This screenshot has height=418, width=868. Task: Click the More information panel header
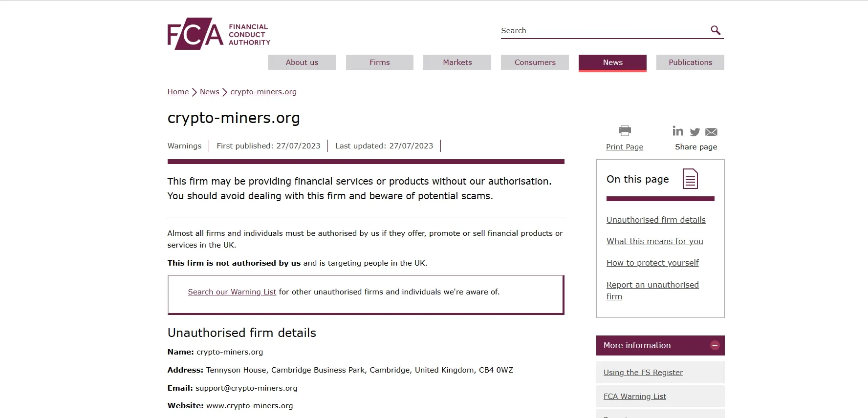point(660,345)
